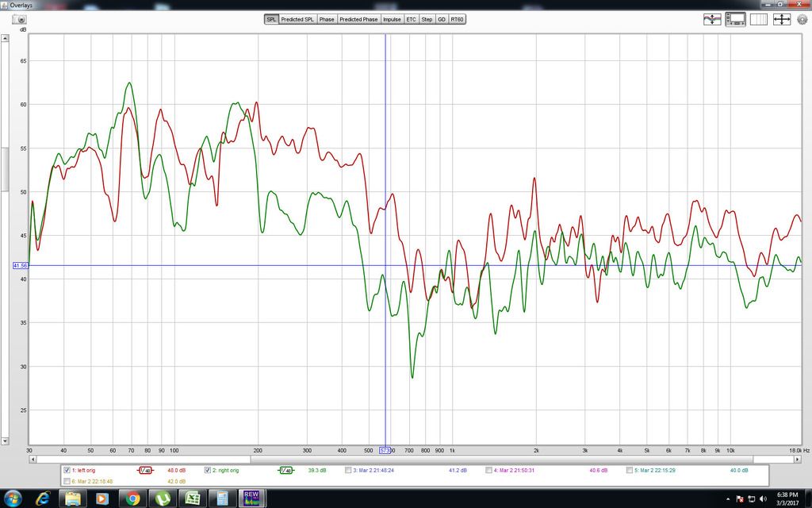Enable the '4: Mar 2 21:50:31' trace checkbox
812x508 pixels.
488,470
